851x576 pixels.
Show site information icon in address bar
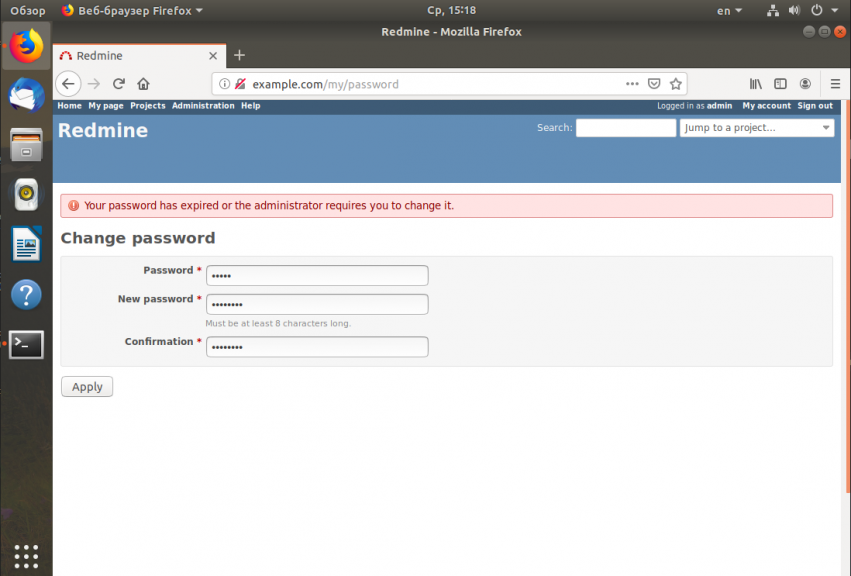point(224,84)
